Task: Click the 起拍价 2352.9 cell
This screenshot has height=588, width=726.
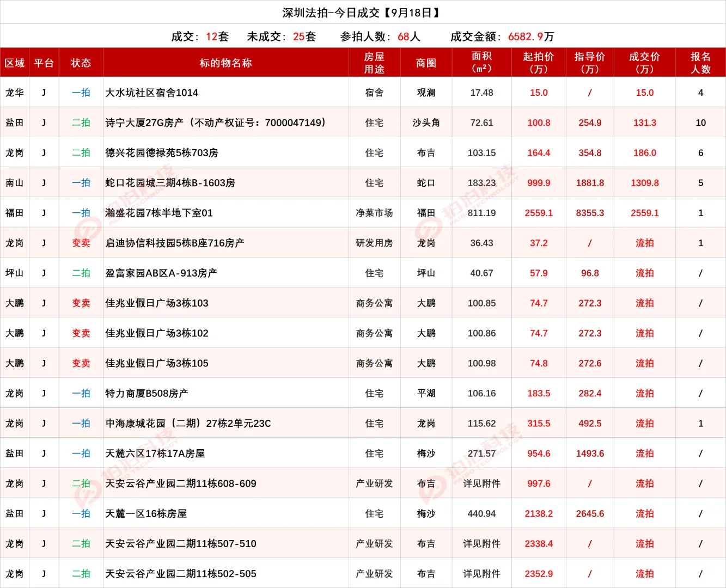Action: click(x=539, y=573)
